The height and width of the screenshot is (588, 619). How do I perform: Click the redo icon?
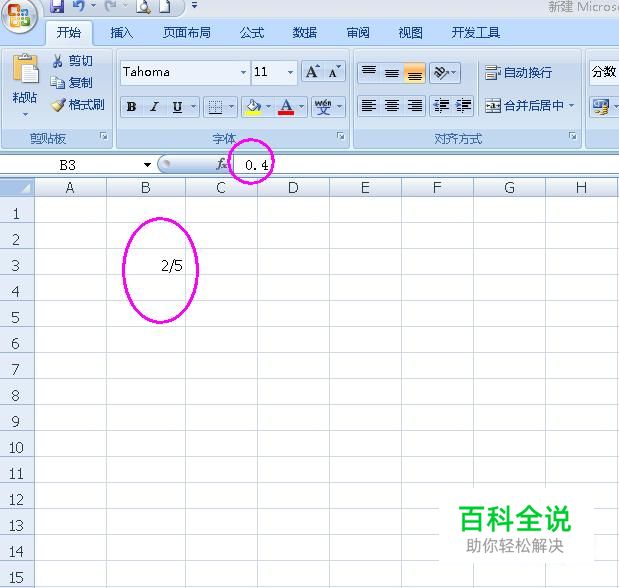(111, 6)
